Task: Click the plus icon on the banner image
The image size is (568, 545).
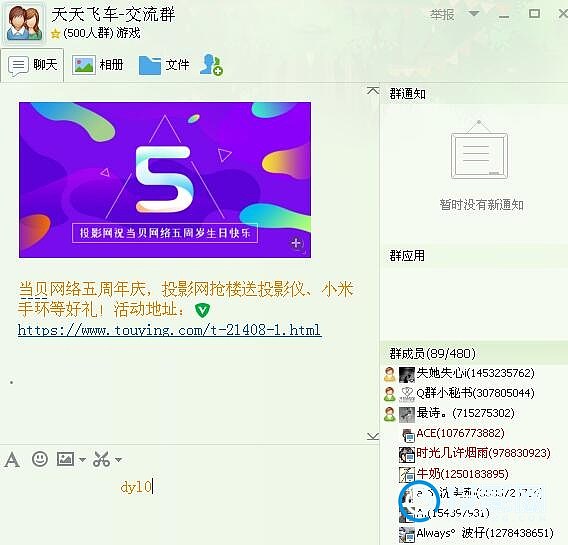Action: [296, 243]
